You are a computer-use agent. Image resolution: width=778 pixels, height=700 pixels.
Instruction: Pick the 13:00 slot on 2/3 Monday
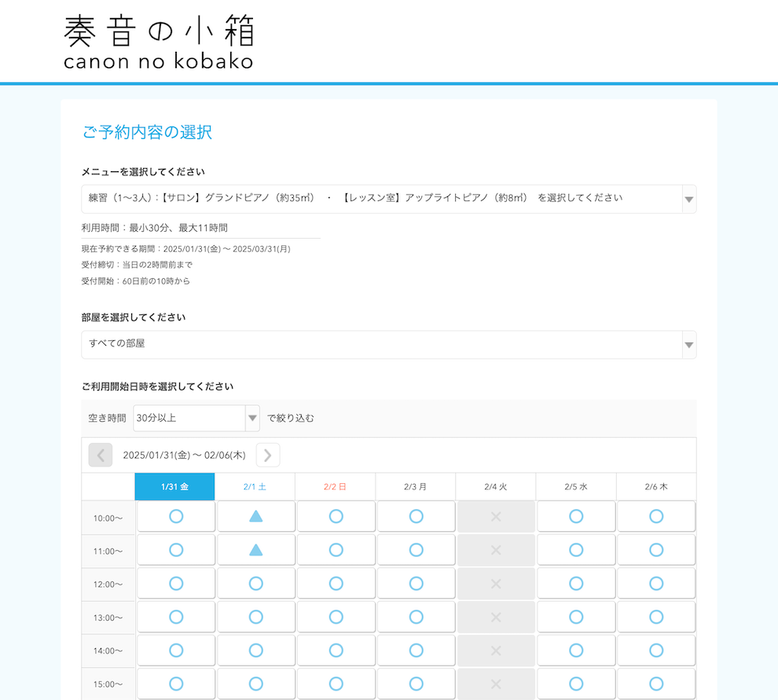pyautogui.click(x=416, y=617)
